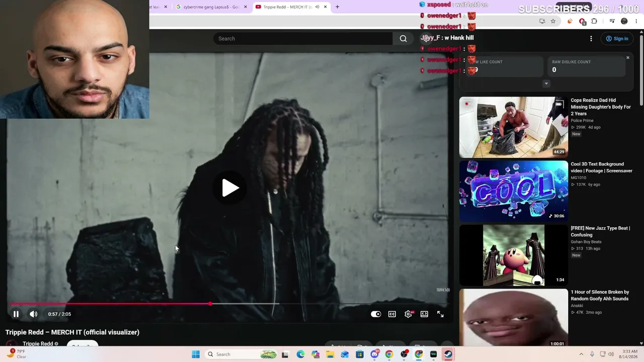Click the microphone icon in system tray
644x362 pixels.
(x=592, y=354)
